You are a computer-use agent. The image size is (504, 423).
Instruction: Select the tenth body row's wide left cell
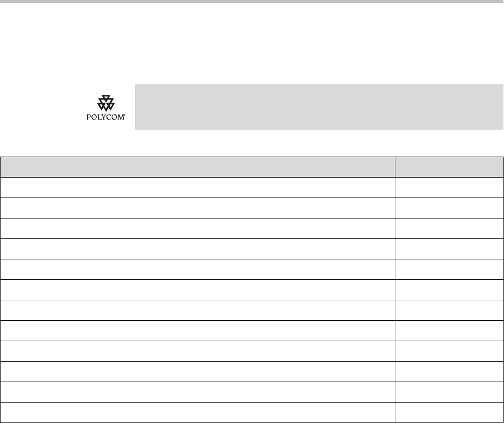coord(197,371)
